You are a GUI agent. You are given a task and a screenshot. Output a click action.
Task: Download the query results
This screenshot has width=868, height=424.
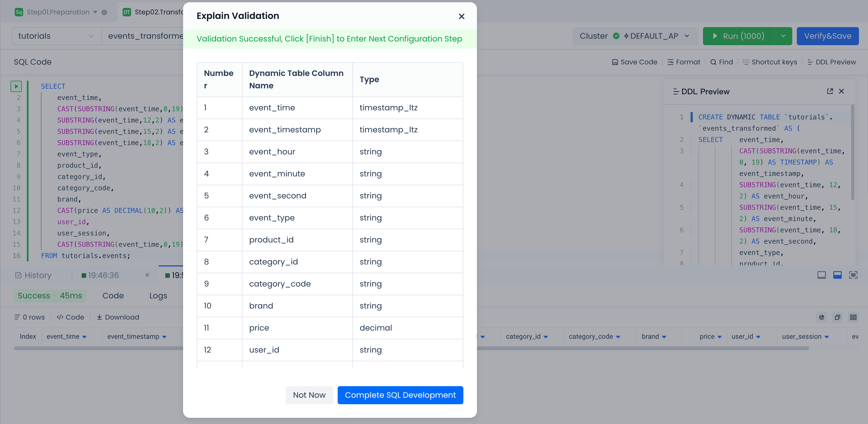click(x=118, y=317)
